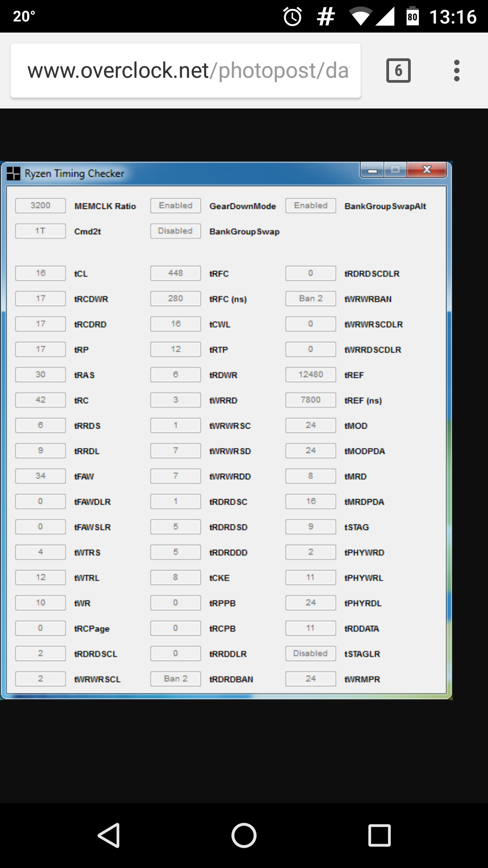The width and height of the screenshot is (488, 868).
Task: Tap the Android Recents navigation button
Action: pyautogui.click(x=379, y=835)
